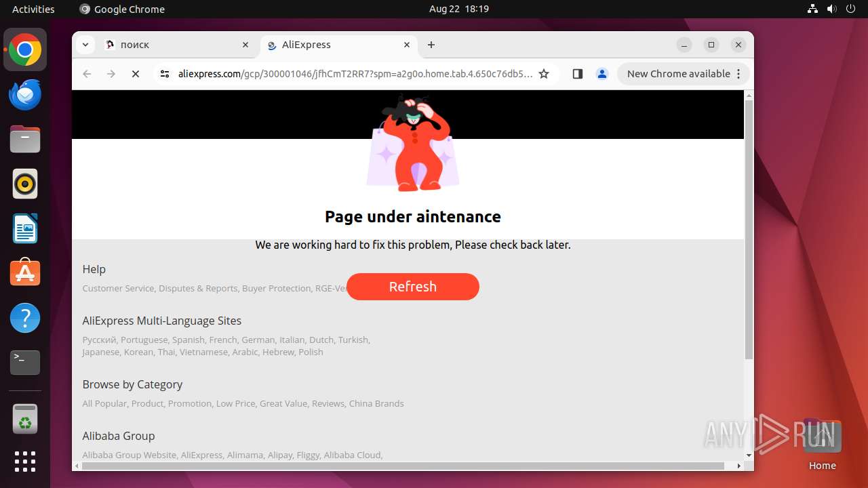Show the applications grid
Screen dimensions: 868x488
(x=25, y=462)
